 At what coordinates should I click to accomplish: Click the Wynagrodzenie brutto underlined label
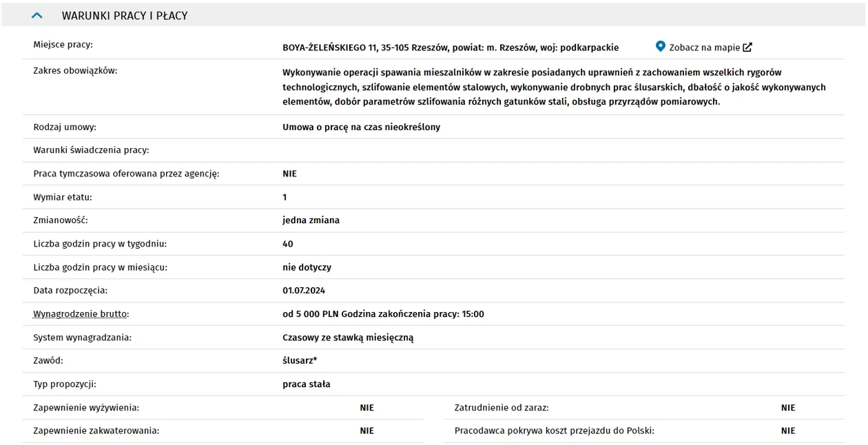point(81,314)
